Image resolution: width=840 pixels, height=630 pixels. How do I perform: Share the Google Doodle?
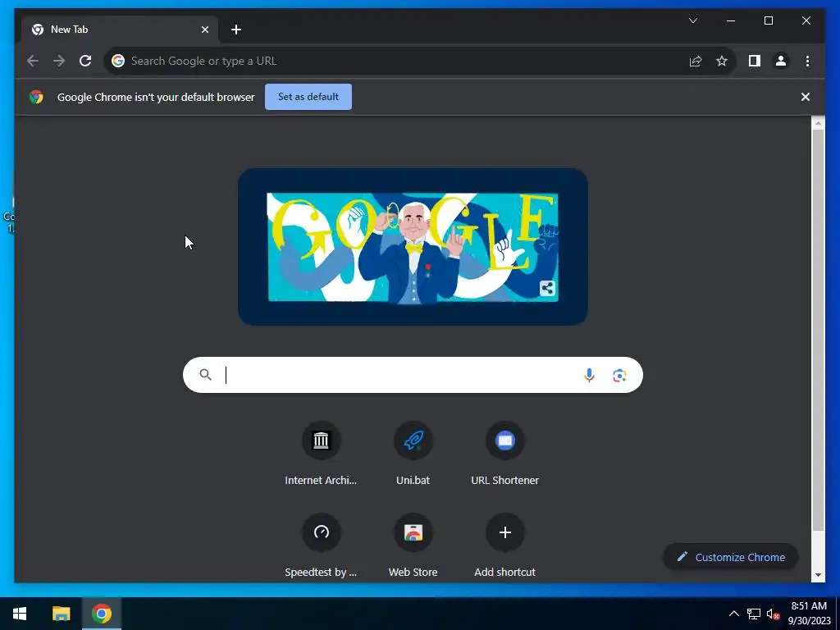click(x=547, y=288)
